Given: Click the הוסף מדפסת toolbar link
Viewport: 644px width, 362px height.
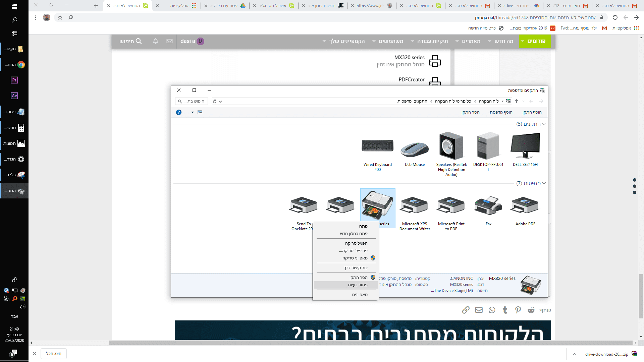Looking at the screenshot, I should (x=501, y=112).
